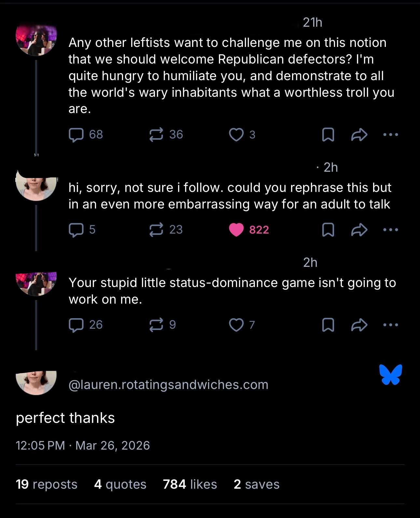Share the first post in thread
Image resolution: width=420 pixels, height=518 pixels.
(x=359, y=135)
